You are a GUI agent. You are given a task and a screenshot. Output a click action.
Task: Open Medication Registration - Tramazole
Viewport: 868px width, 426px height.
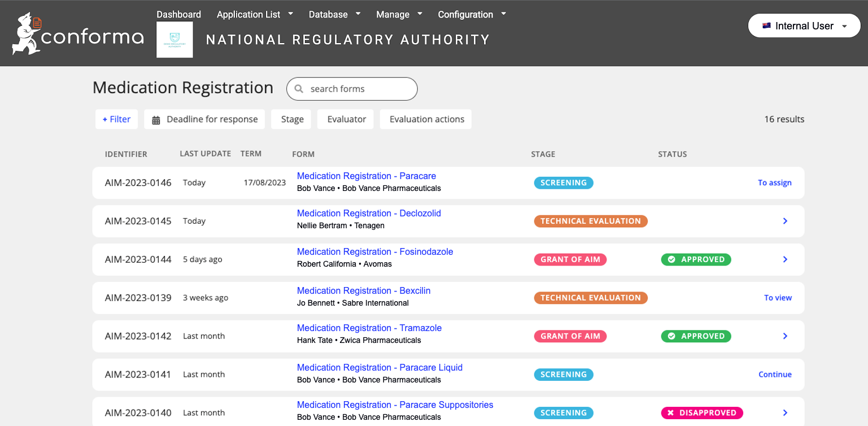369,328
